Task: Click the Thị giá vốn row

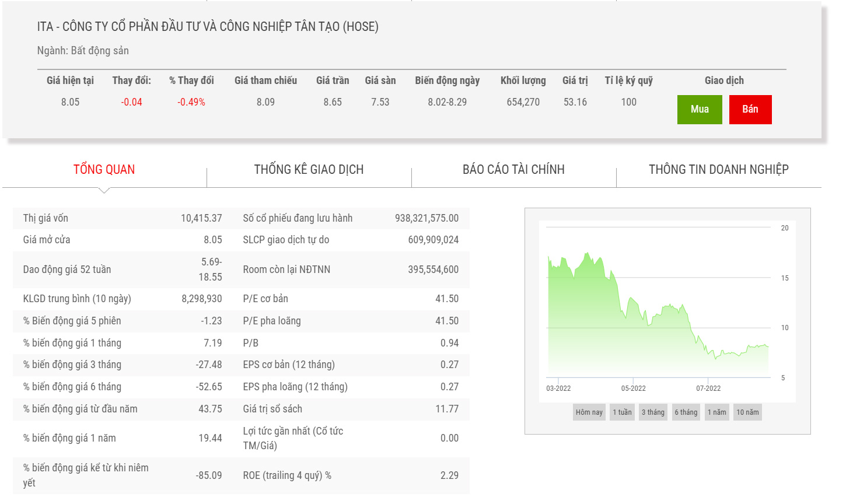Action: [123, 218]
